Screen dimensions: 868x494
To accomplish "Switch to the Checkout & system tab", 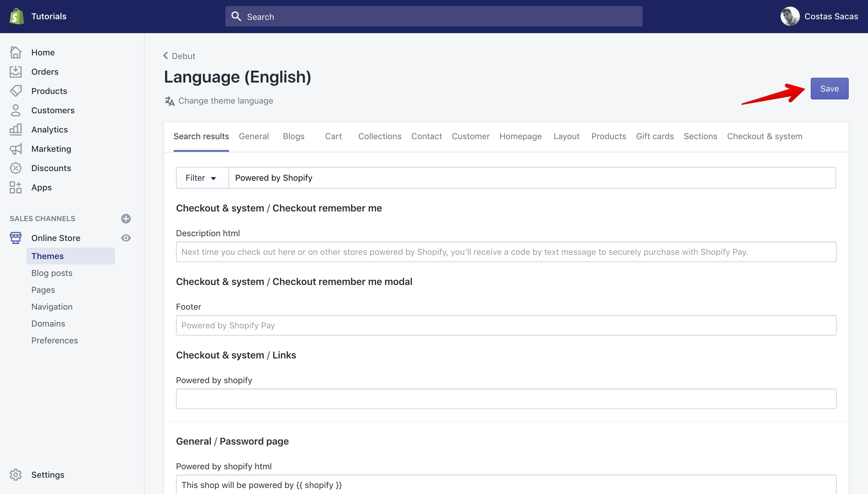I will click(764, 136).
